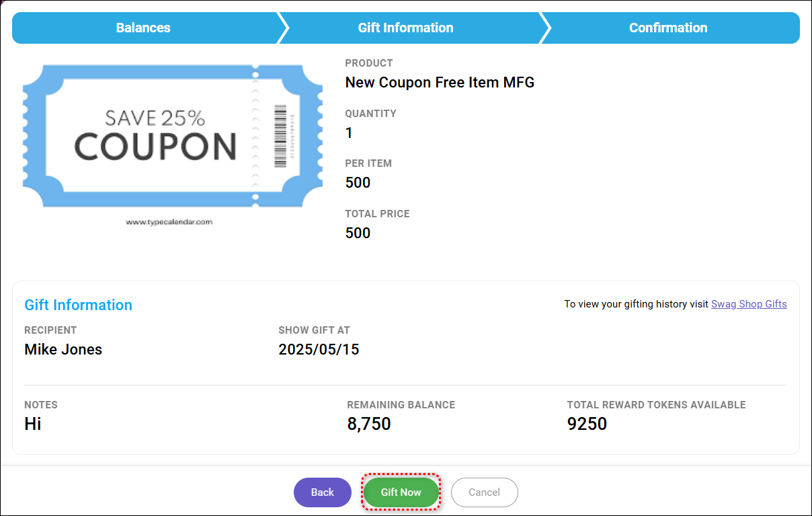
Task: Click the Gift Information section heading
Action: click(78, 305)
